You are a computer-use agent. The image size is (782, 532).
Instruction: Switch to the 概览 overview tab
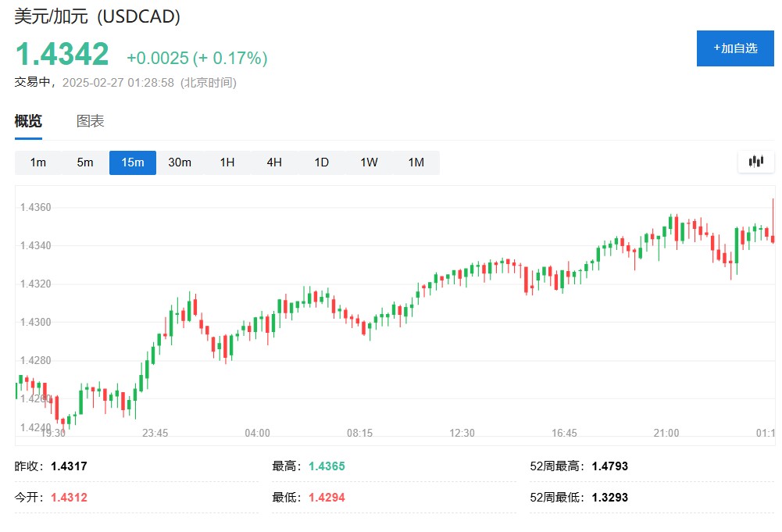tap(28, 121)
